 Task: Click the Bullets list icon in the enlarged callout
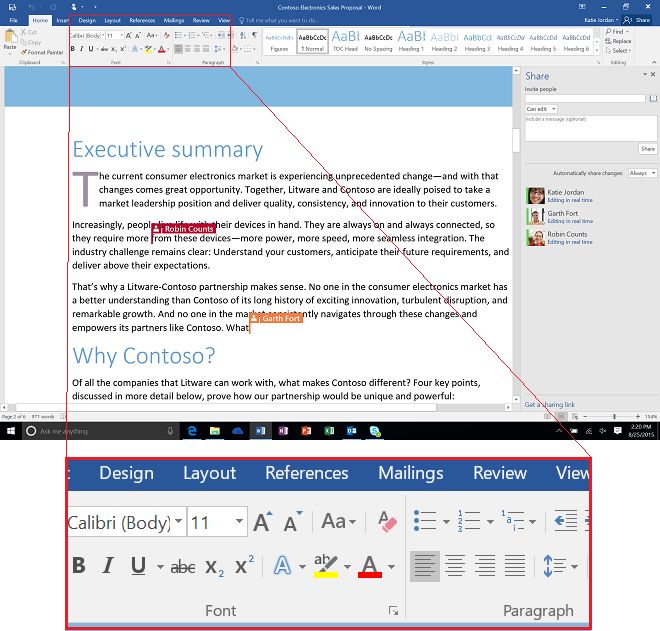[425, 522]
